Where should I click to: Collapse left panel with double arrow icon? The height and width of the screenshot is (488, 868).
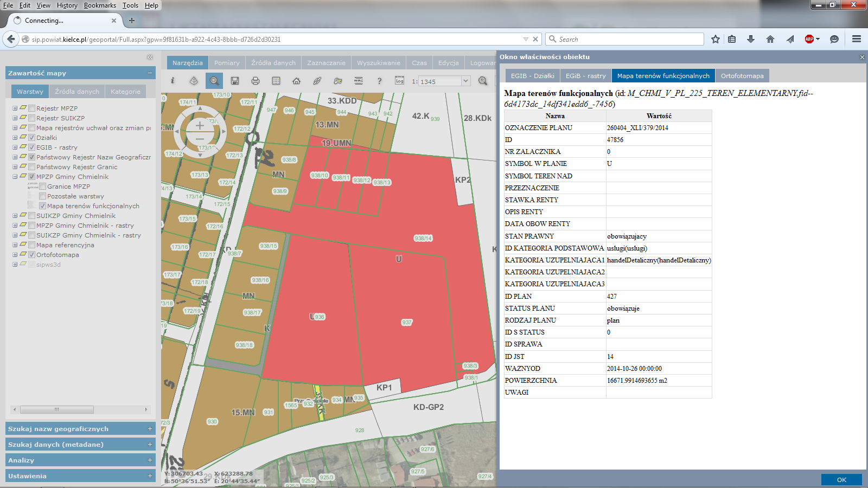[x=150, y=57]
